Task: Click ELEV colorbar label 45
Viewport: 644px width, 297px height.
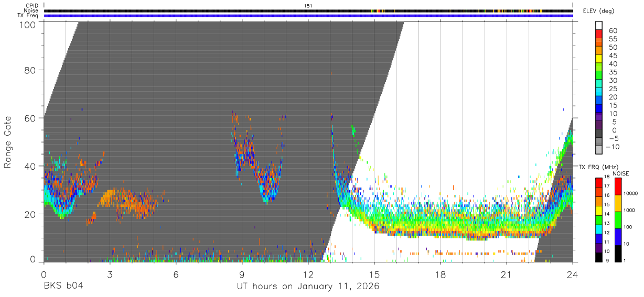Action: [x=613, y=56]
